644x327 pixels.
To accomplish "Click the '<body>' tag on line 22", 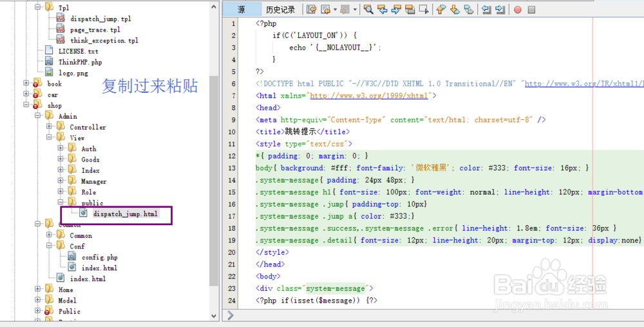I will 268,277.
